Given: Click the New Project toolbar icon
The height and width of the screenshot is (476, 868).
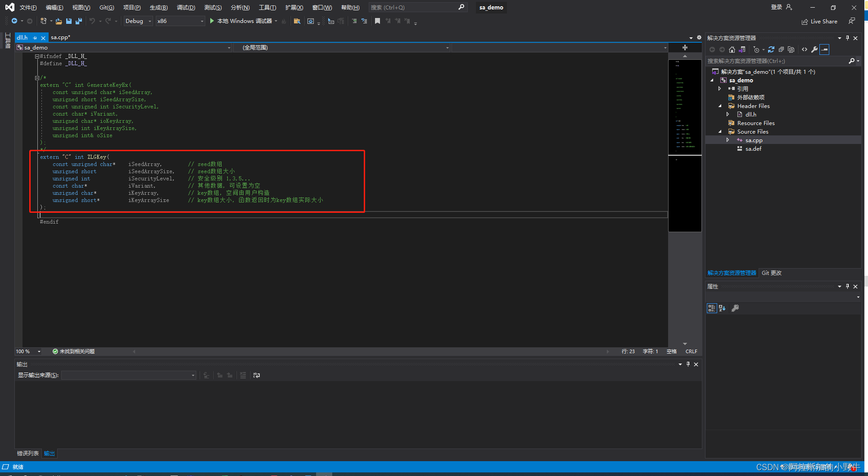Looking at the screenshot, I should (x=43, y=21).
